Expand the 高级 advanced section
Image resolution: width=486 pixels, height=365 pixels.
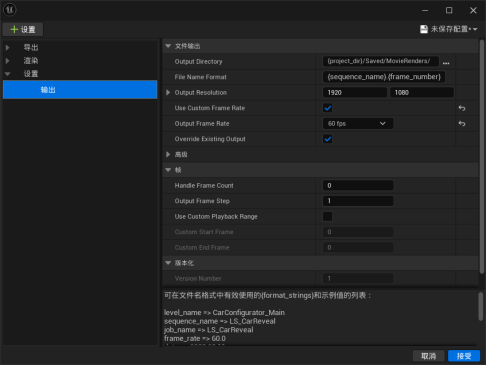(x=168, y=154)
